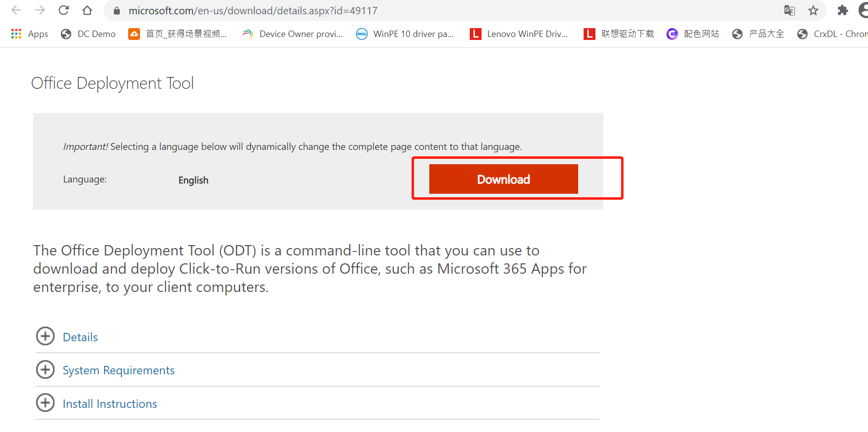Click the lock icon in address bar
This screenshot has height=432, width=868.
(117, 10)
